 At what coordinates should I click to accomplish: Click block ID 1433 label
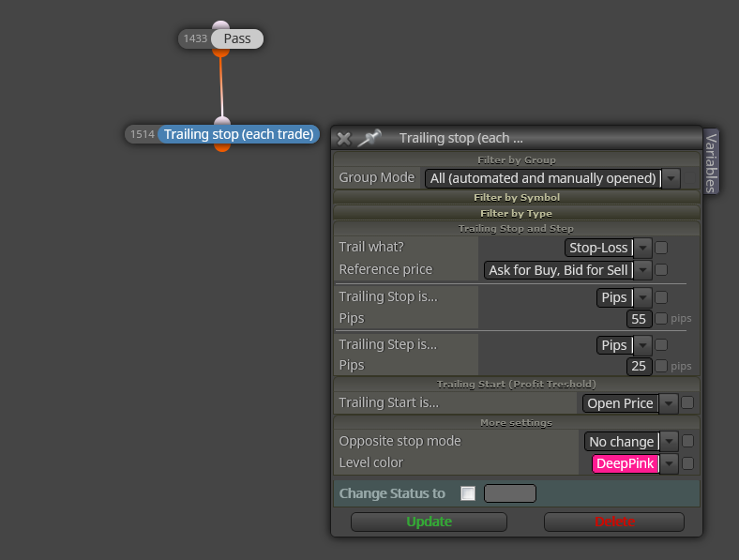point(195,38)
